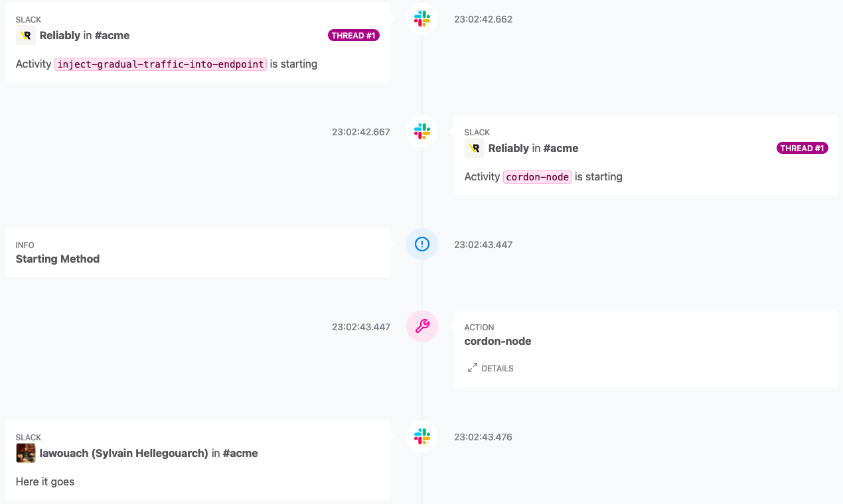The height and width of the screenshot is (504, 843).
Task: Click the inject-gradual-traffic-into-endpoint code tag
Action: (x=161, y=64)
